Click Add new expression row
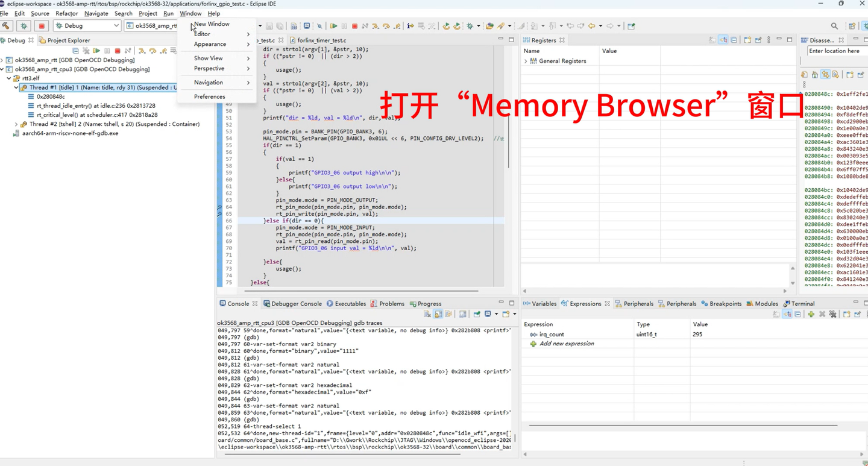 (566, 344)
